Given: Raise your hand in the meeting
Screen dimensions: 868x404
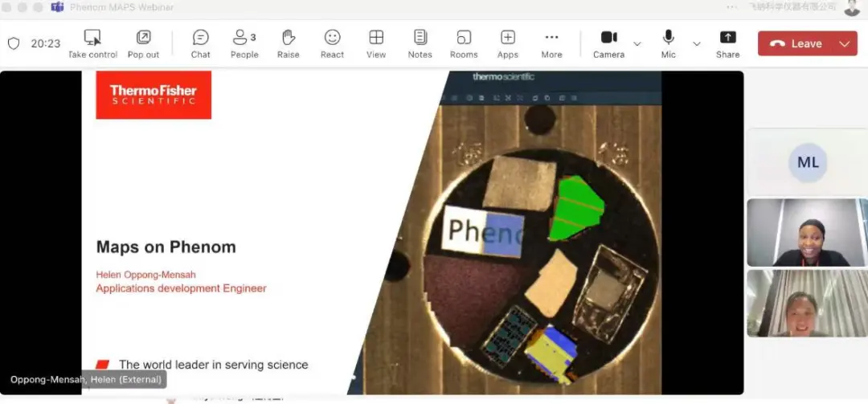Looking at the screenshot, I should pos(288,43).
